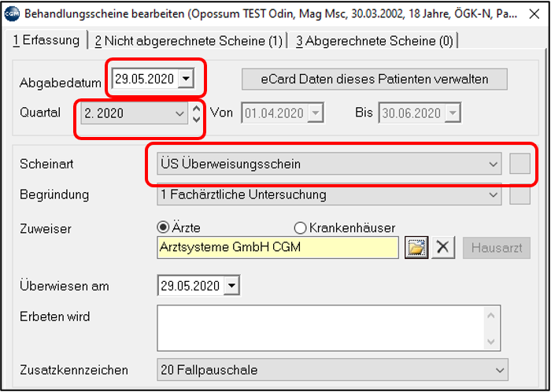Click the Scheinart label
Viewport: 551px width, 392px height.
point(46,164)
